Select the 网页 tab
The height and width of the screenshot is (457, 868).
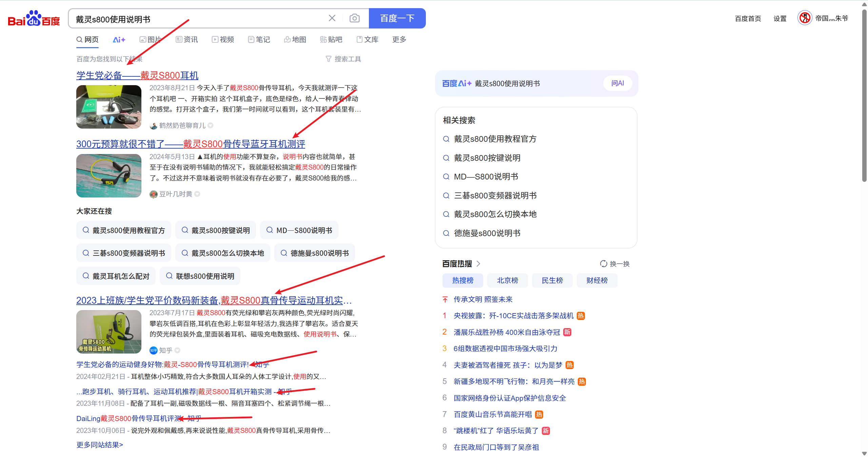click(87, 40)
